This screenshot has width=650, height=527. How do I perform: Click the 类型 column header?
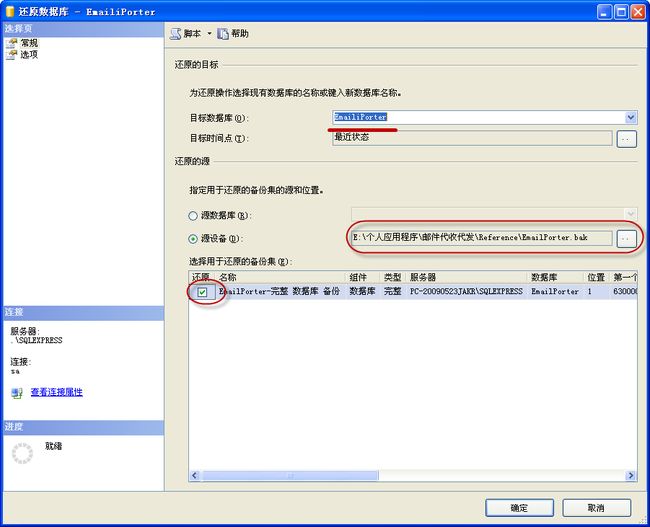(393, 277)
